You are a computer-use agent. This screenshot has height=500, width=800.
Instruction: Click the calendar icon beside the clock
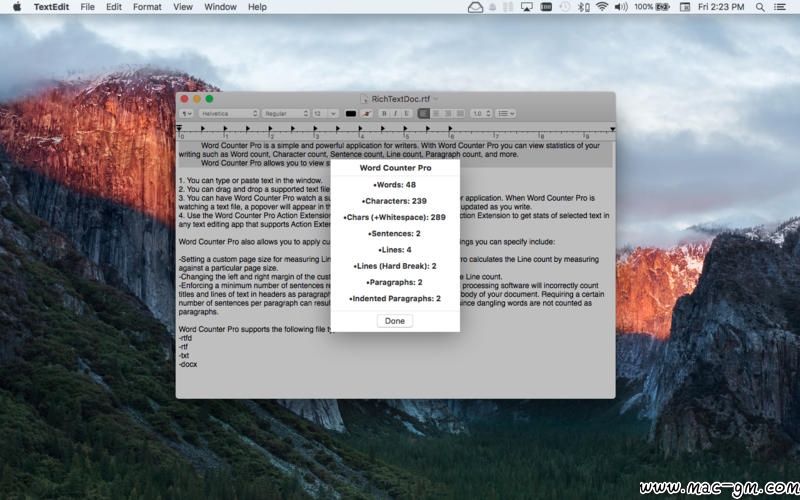[x=685, y=7]
